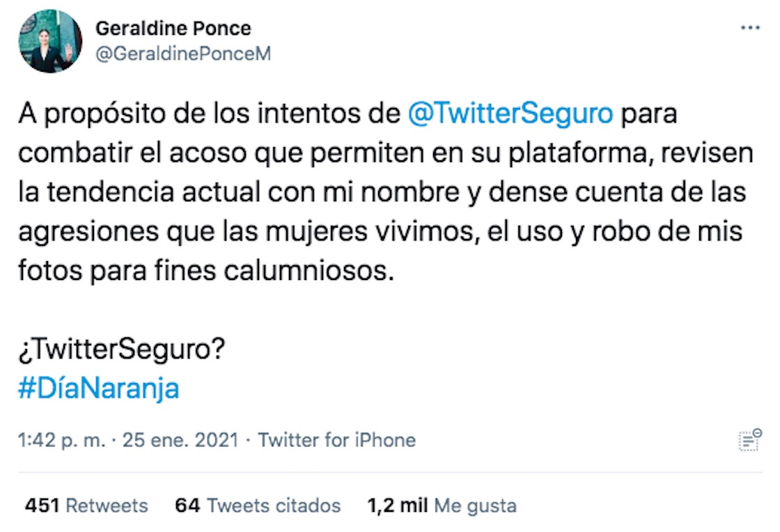Viewport: 780px width, 532px height.
Task: Click the Retweets label text
Action: [x=106, y=505]
